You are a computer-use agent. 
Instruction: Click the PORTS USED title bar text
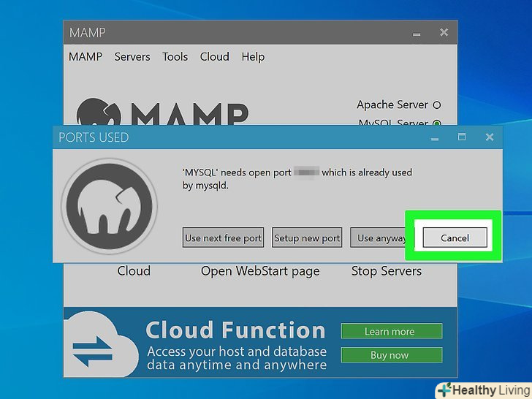coord(94,137)
